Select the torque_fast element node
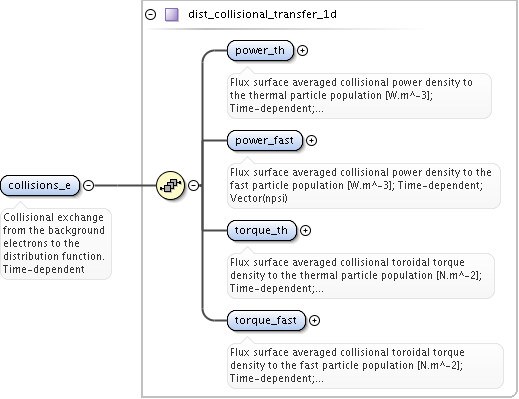This screenshot has width=519, height=399. click(x=266, y=320)
